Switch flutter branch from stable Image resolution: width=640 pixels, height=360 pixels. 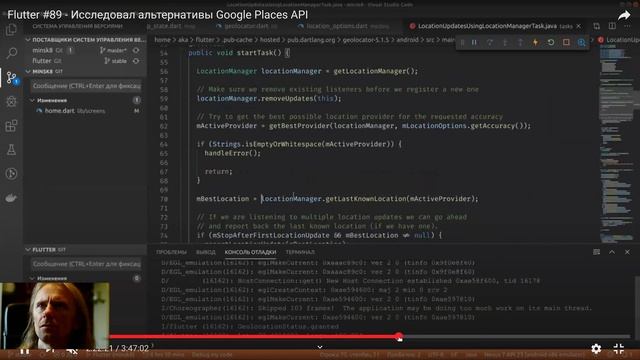tap(116, 61)
